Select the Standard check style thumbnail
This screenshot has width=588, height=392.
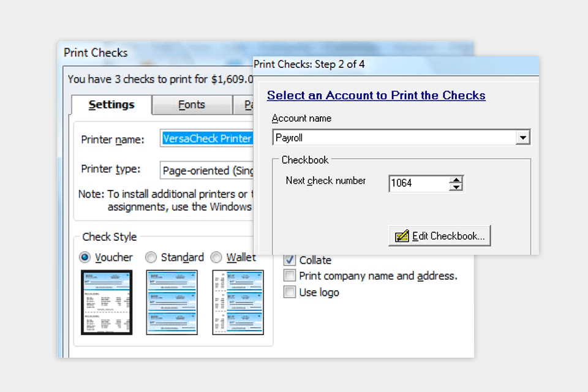tap(171, 303)
